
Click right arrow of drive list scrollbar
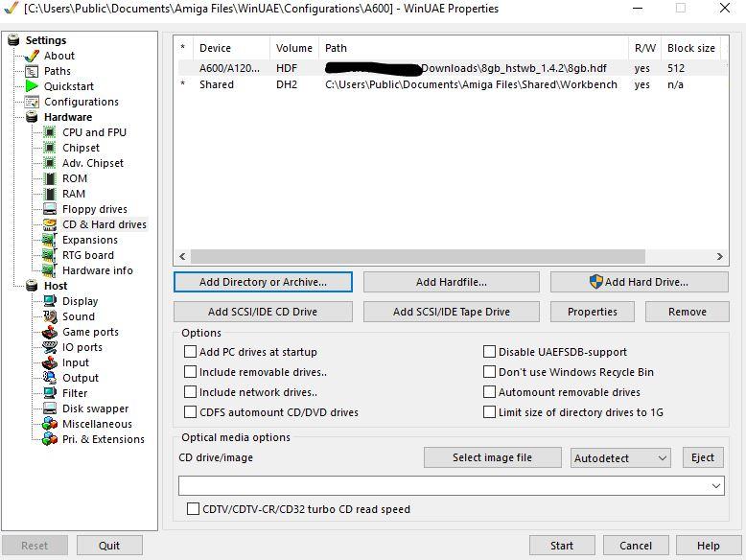tap(720, 256)
